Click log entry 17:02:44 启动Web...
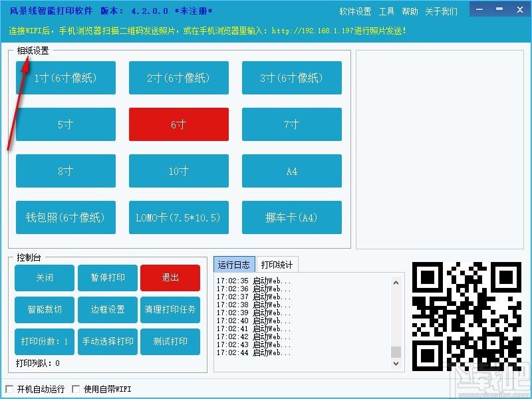Viewport: 532px width, 399px height. [254, 352]
